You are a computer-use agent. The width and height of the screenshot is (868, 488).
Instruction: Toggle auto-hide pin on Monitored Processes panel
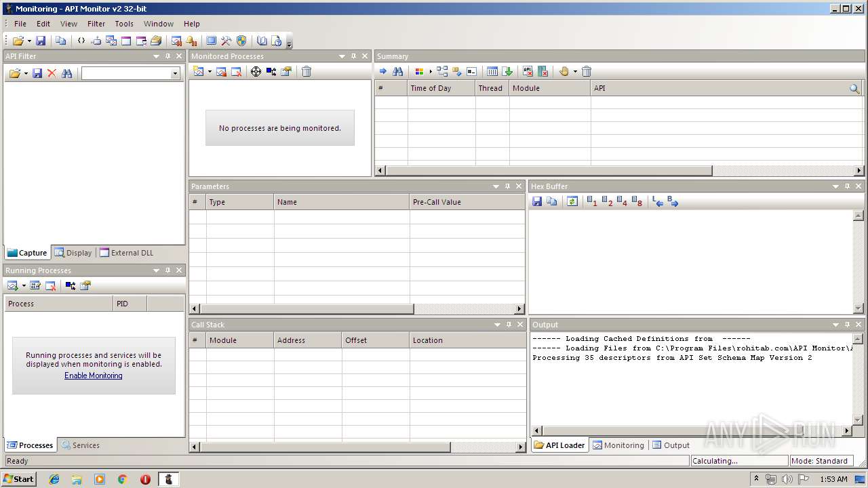tap(353, 56)
